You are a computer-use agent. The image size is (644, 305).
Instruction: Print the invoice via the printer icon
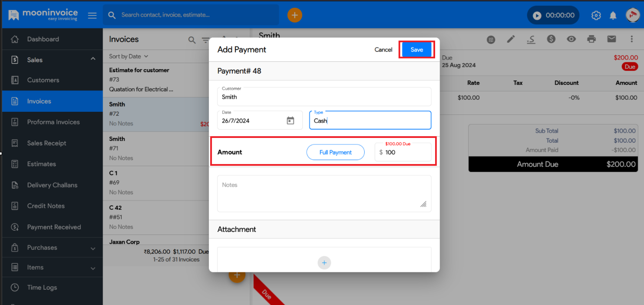click(591, 39)
